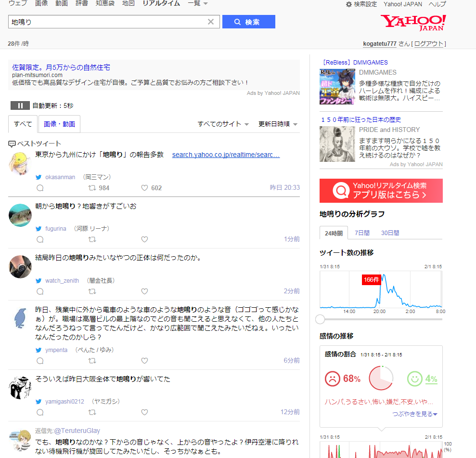This screenshot has width=476, height=458.
Task: Open the ログアウト link
Action: point(429,44)
